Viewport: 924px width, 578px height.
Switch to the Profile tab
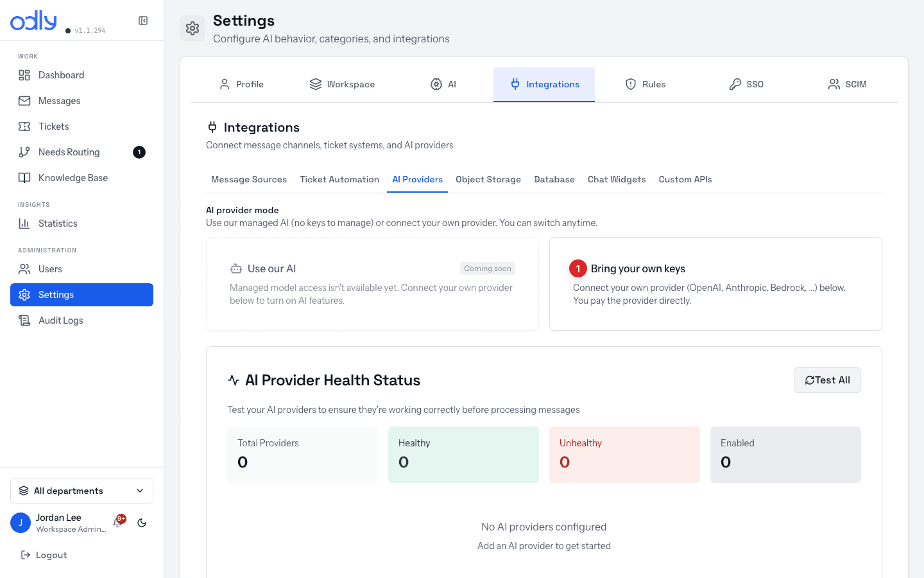[241, 84]
